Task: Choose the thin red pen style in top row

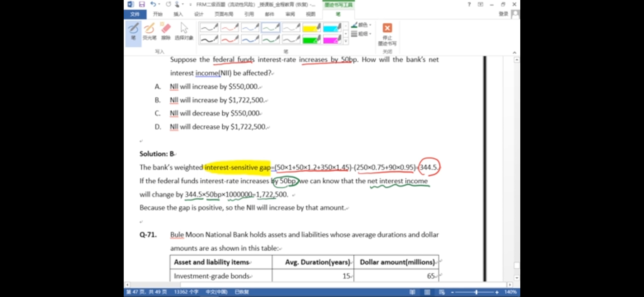Action: click(x=229, y=27)
